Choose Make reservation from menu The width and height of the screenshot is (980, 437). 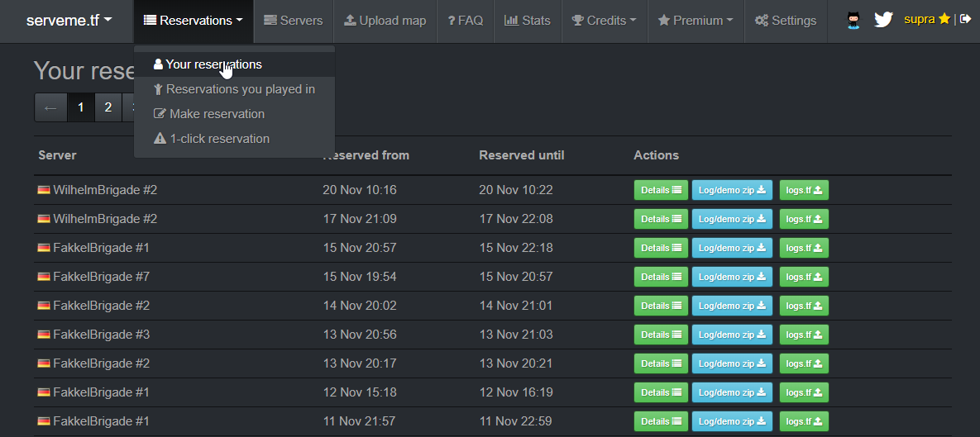click(x=209, y=114)
